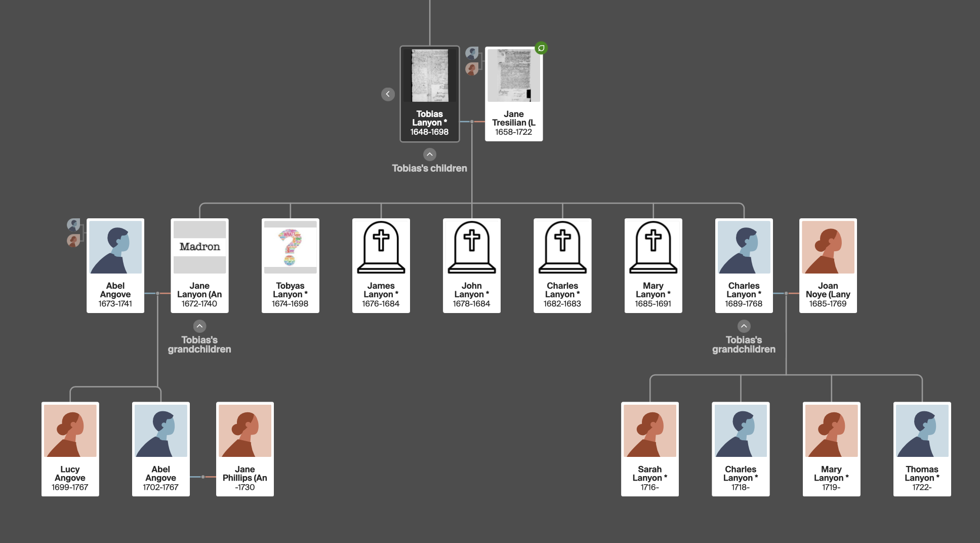This screenshot has height=543, width=980.
Task: Click the green leaf hint on Jane Tresilian
Action: [x=541, y=48]
